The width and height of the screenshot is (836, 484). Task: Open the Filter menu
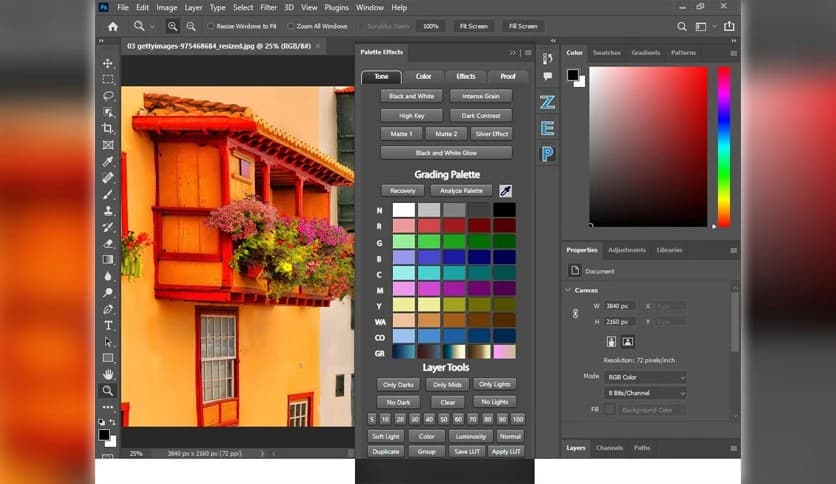coord(268,7)
